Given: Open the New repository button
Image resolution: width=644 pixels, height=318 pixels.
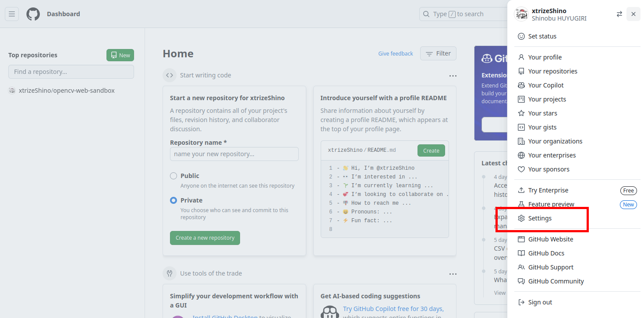Looking at the screenshot, I should pos(120,55).
